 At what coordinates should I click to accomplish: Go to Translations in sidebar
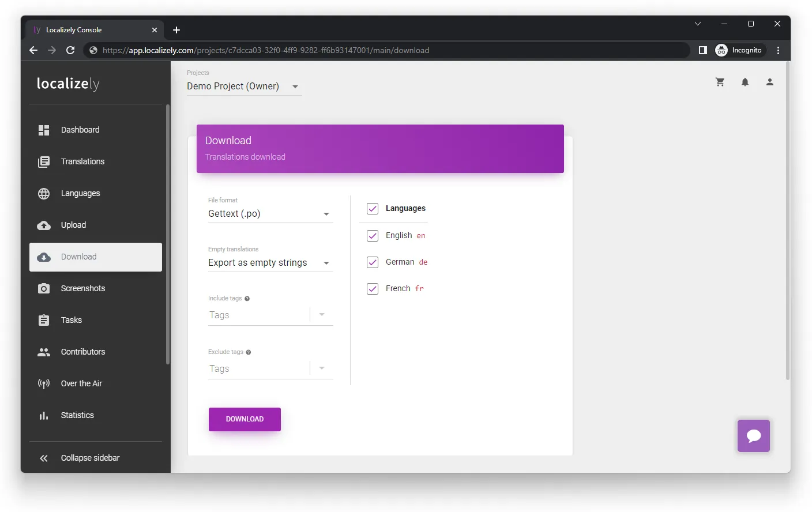(x=96, y=162)
